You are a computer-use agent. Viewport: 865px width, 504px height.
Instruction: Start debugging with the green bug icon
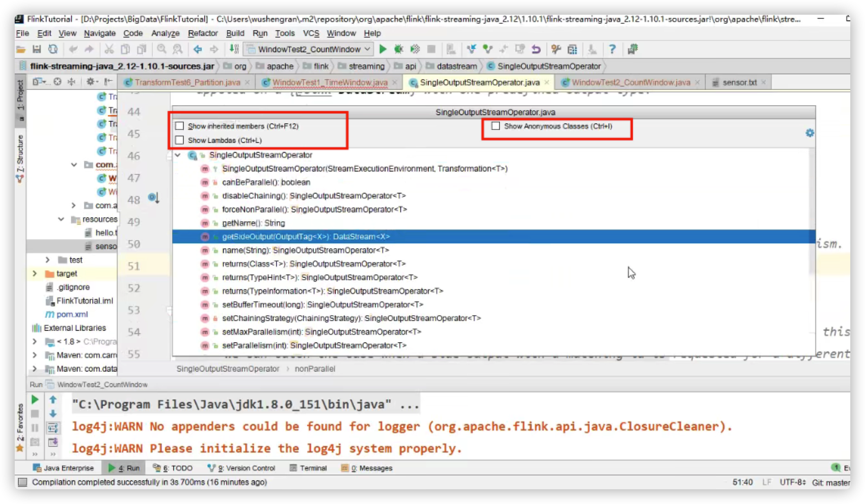[x=399, y=49]
